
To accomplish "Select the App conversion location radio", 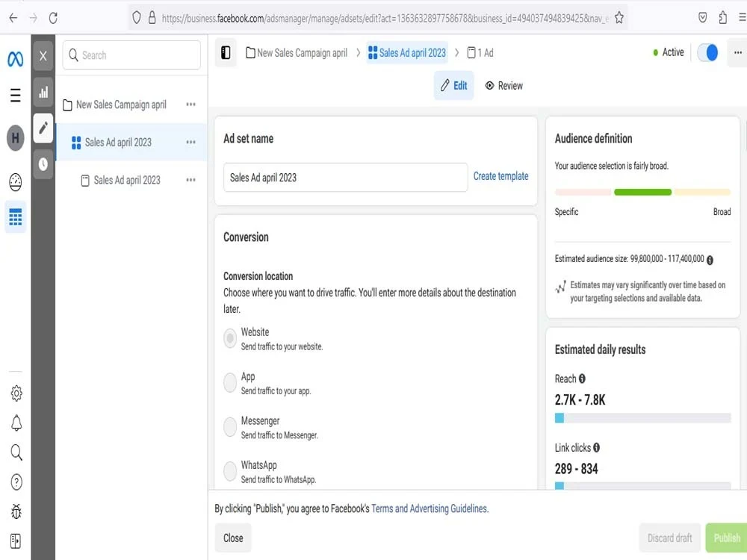I will (230, 382).
